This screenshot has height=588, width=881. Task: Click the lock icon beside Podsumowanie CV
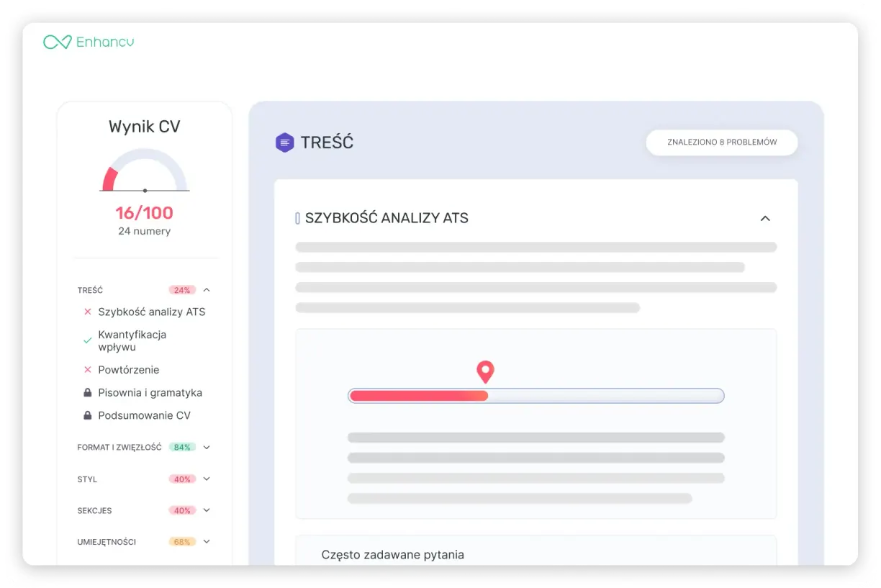88,415
